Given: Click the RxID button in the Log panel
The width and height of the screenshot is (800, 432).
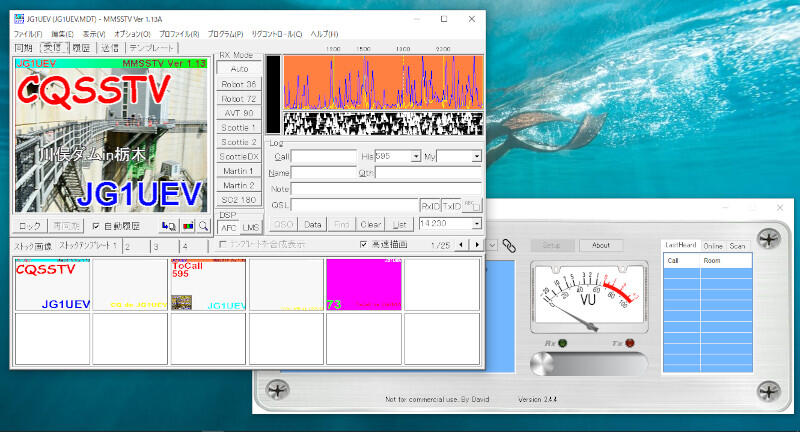Looking at the screenshot, I should click(x=430, y=206).
